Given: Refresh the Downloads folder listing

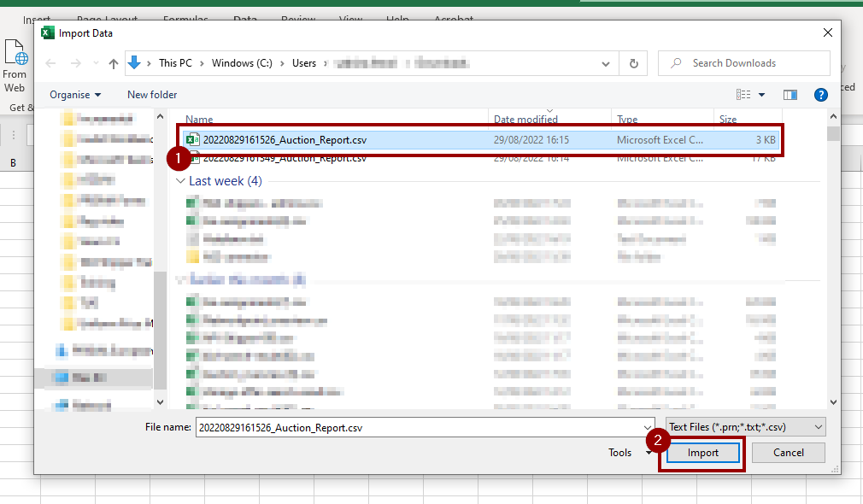Looking at the screenshot, I should point(633,63).
